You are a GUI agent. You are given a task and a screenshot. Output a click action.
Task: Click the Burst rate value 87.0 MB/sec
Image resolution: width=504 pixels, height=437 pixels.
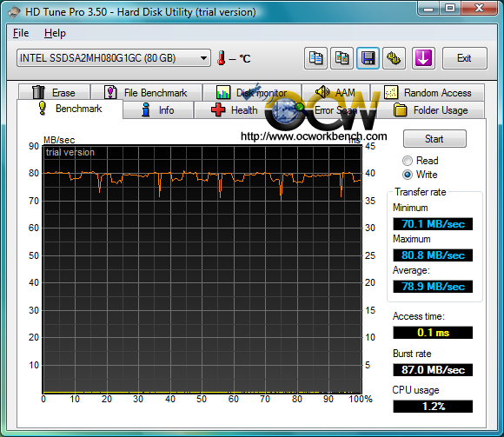[433, 369]
